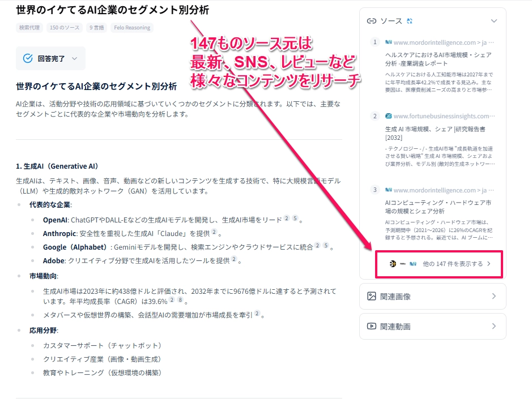Click mordorintelligence favicon in source 1
Image resolution: width=532 pixels, height=407 pixels.
coord(389,42)
